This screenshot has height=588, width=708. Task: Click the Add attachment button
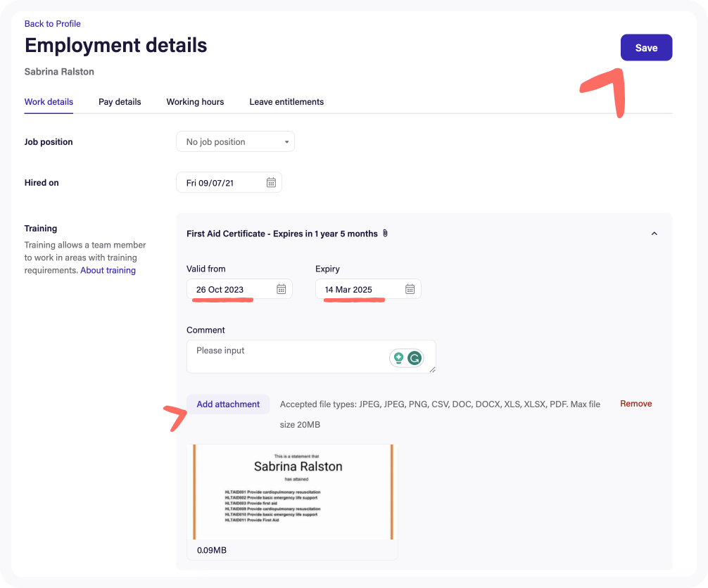click(228, 404)
